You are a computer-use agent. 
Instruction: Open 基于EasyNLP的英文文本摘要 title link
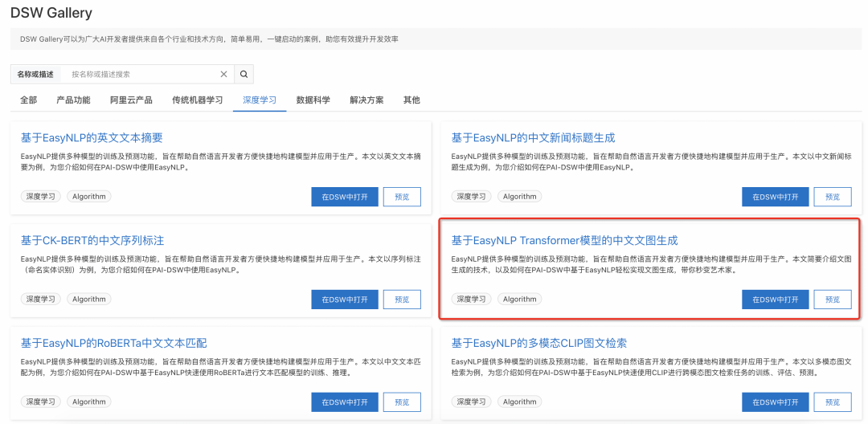tap(92, 137)
